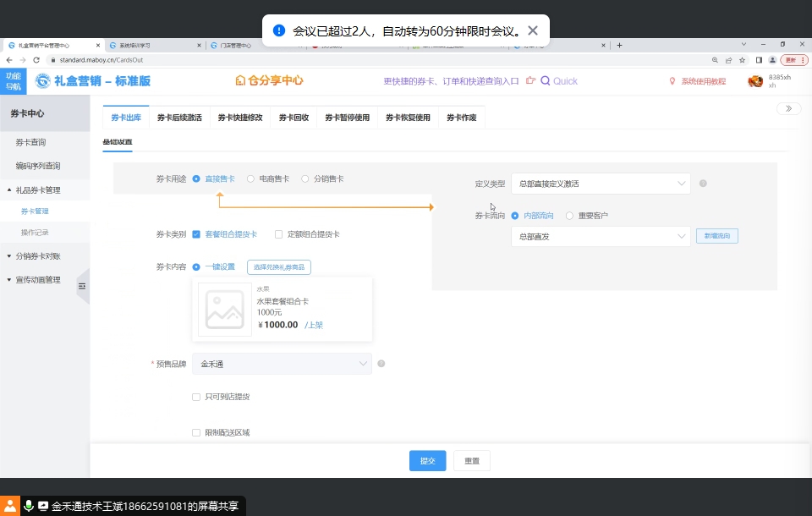
Task: Open the 券卡作废 tab
Action: tap(461, 118)
